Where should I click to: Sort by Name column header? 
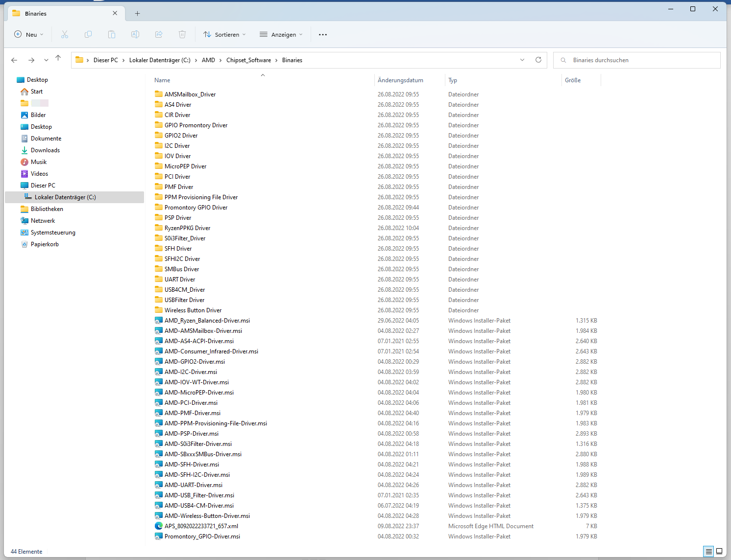(162, 80)
